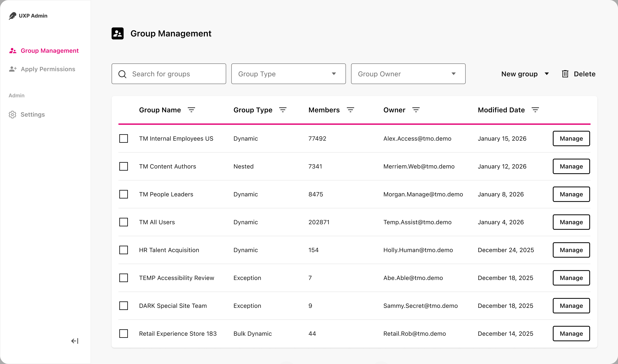618x364 pixels.
Task: Click the date December 14, 2025
Action: (505, 334)
